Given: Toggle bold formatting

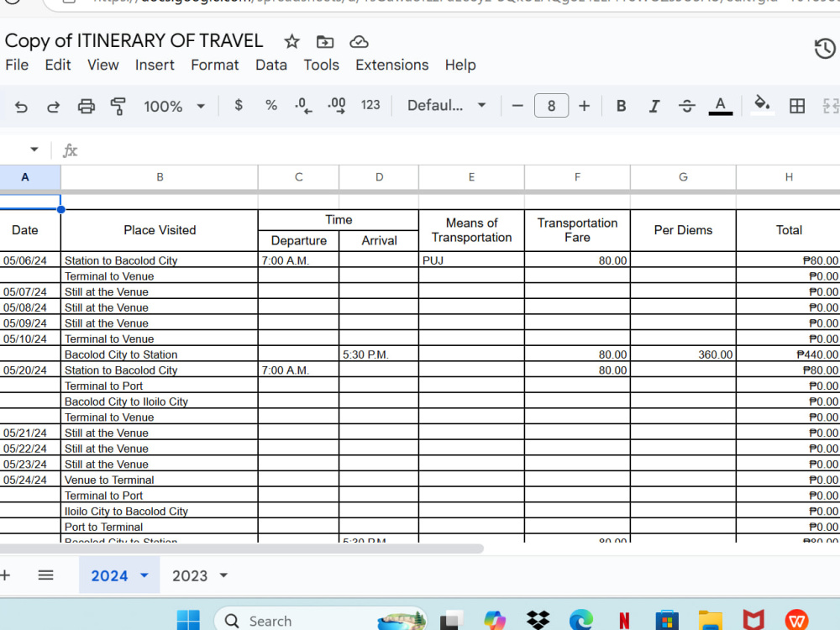Looking at the screenshot, I should (x=621, y=106).
